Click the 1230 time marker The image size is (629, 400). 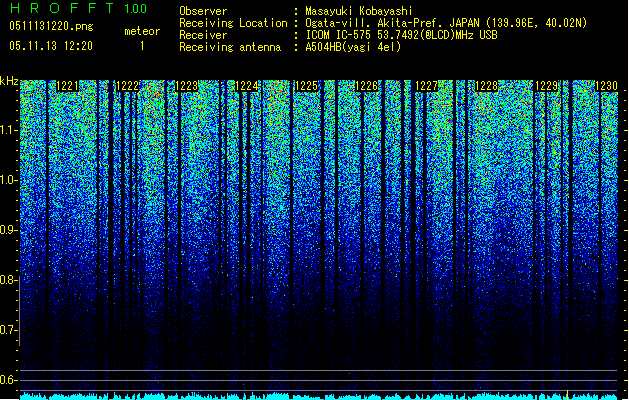coord(607,86)
